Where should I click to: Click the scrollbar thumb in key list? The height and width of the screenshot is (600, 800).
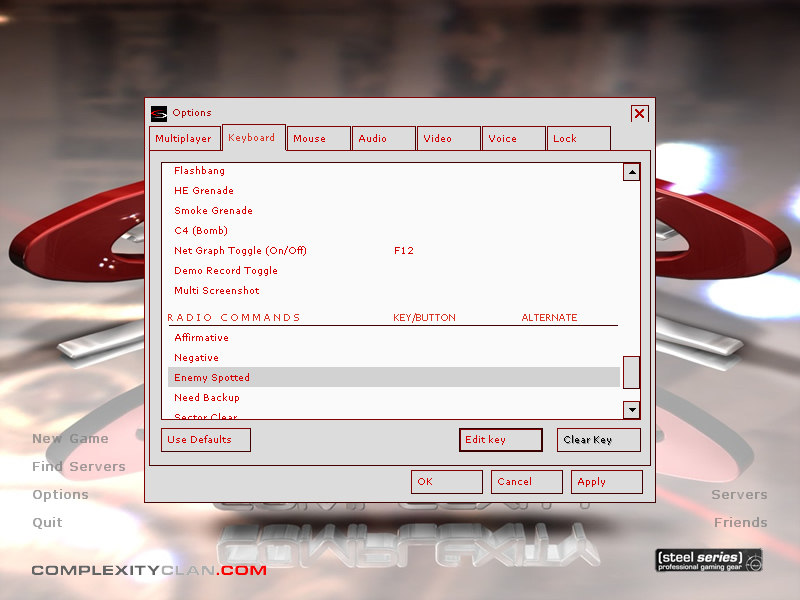[x=631, y=372]
